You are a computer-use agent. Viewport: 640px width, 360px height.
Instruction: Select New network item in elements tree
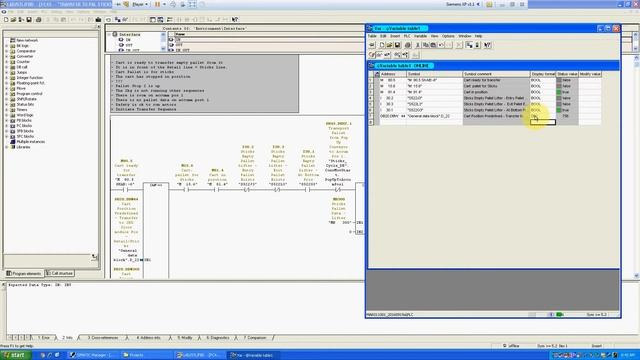pos(27,40)
